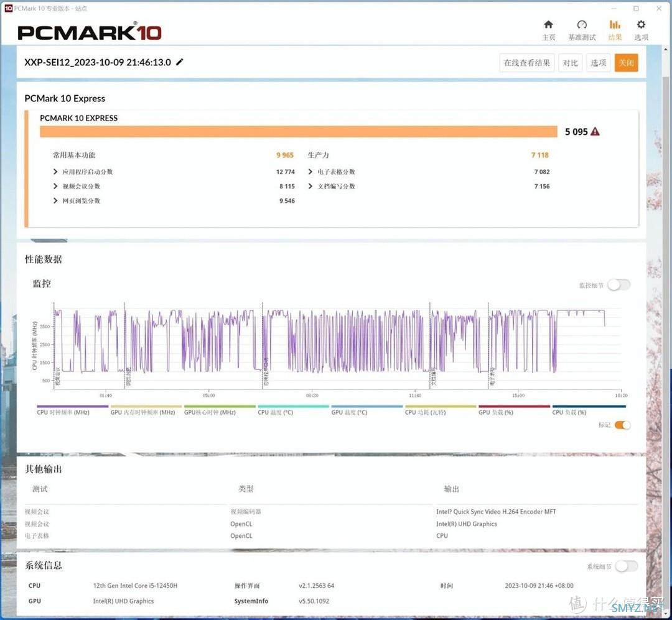Select GPU memory clock frequency legend
672x620 pixels.
pyautogui.click(x=146, y=410)
